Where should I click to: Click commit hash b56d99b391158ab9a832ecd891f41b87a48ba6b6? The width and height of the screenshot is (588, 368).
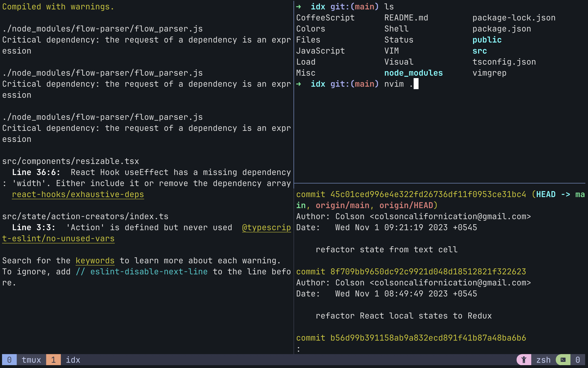point(428,338)
